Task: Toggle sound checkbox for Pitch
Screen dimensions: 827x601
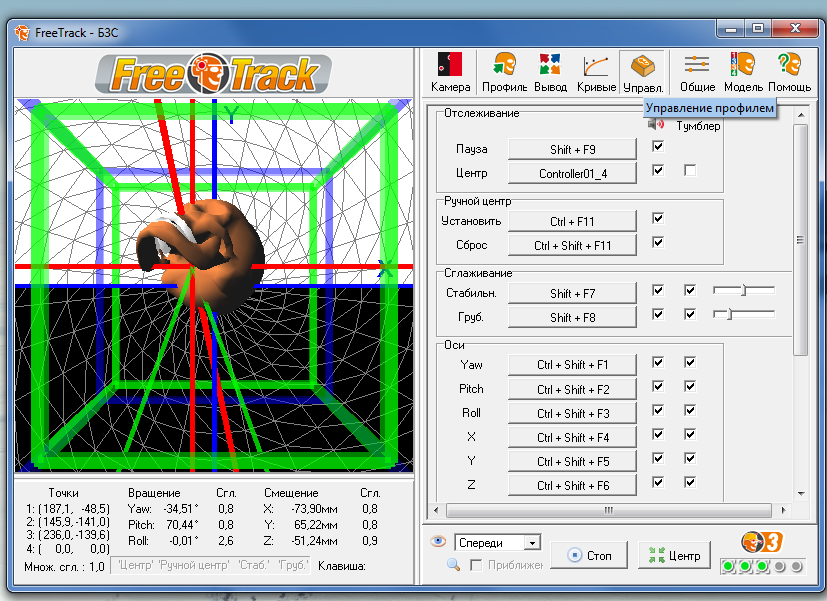Action: click(x=658, y=386)
